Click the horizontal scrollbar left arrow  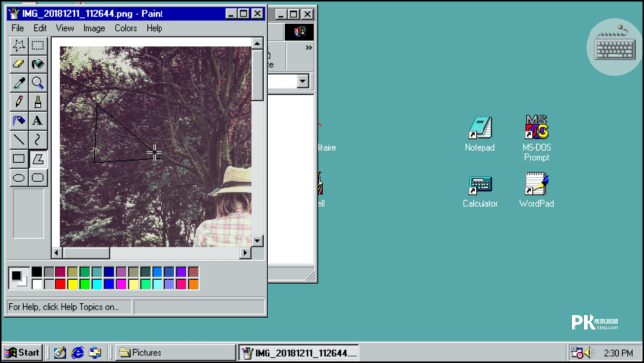pos(57,253)
